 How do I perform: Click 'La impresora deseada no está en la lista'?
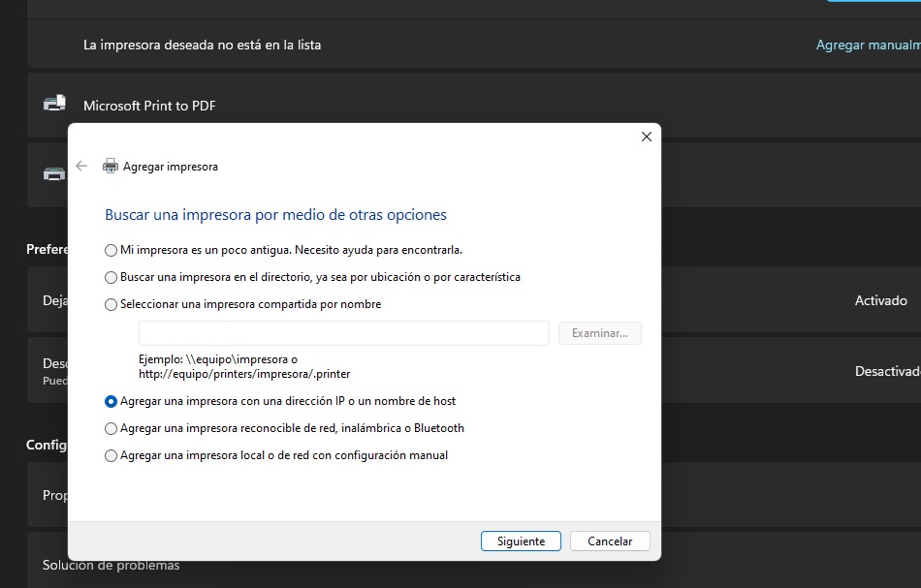click(202, 45)
